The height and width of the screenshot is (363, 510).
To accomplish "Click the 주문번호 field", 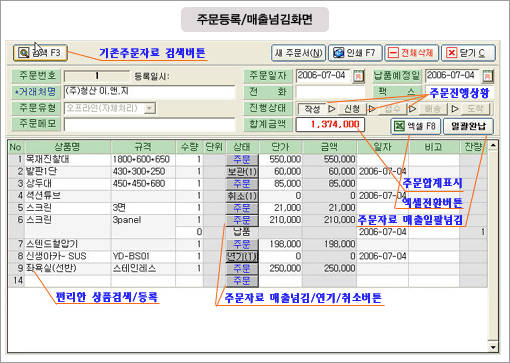I will click(97, 76).
